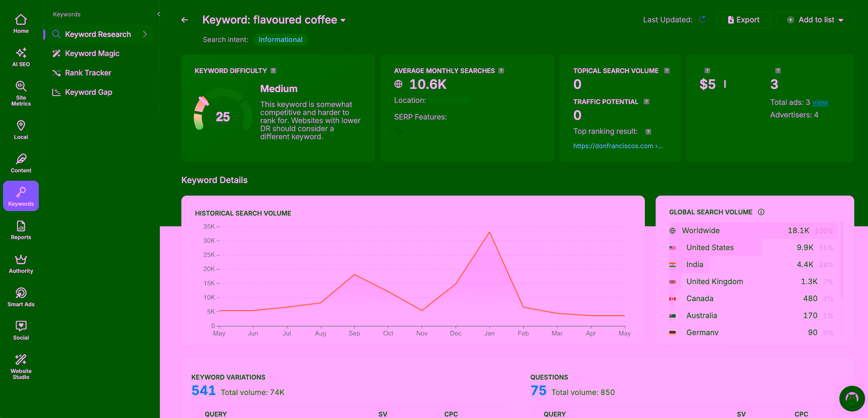
Task: Collapse the Keywords submenu panel
Action: click(159, 14)
